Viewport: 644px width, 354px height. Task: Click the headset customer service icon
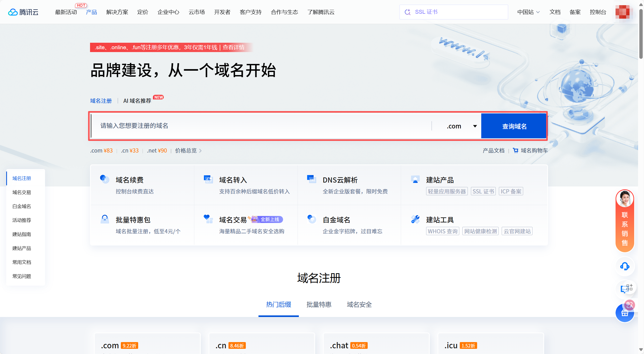[625, 266]
